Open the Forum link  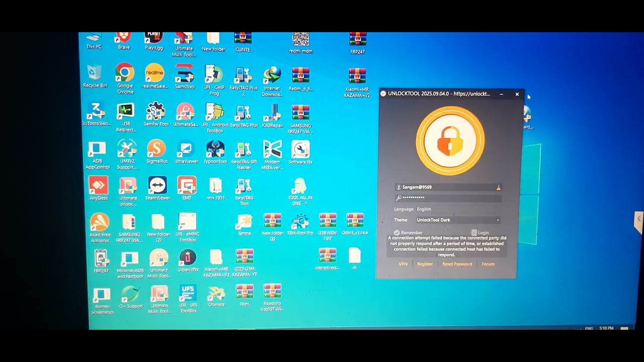coord(488,264)
